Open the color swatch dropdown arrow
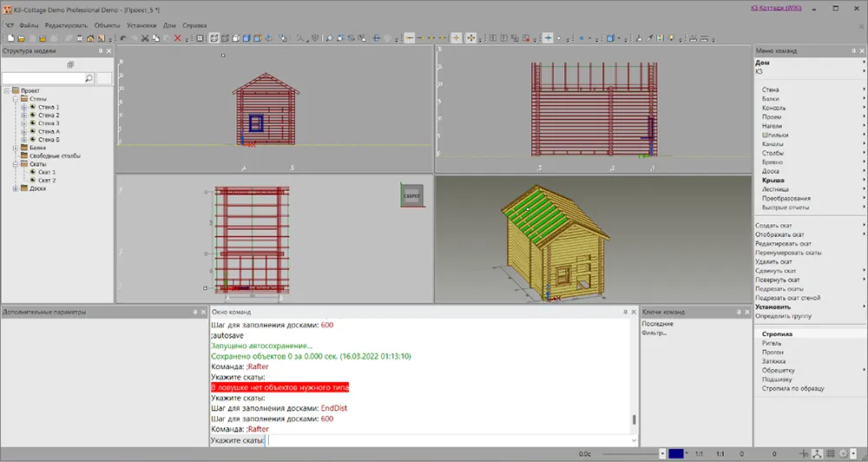 tap(687, 453)
